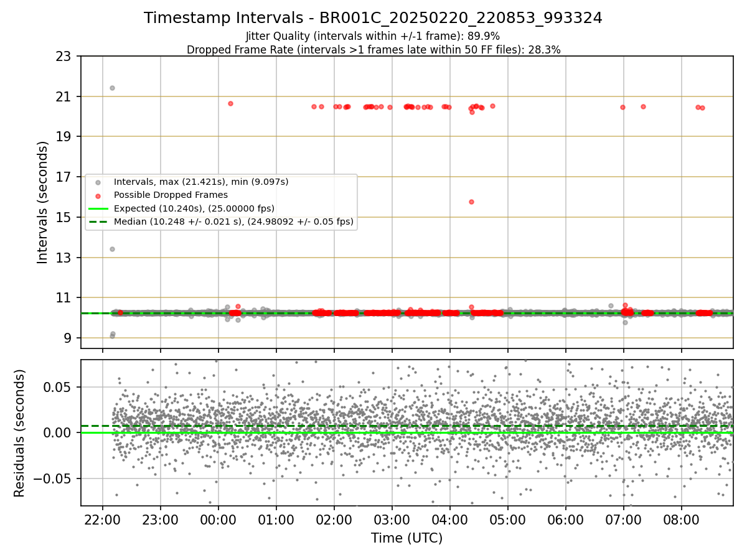Click the red dropped-frame point near 15.8 seconds
747x560 pixels.
[x=471, y=202]
